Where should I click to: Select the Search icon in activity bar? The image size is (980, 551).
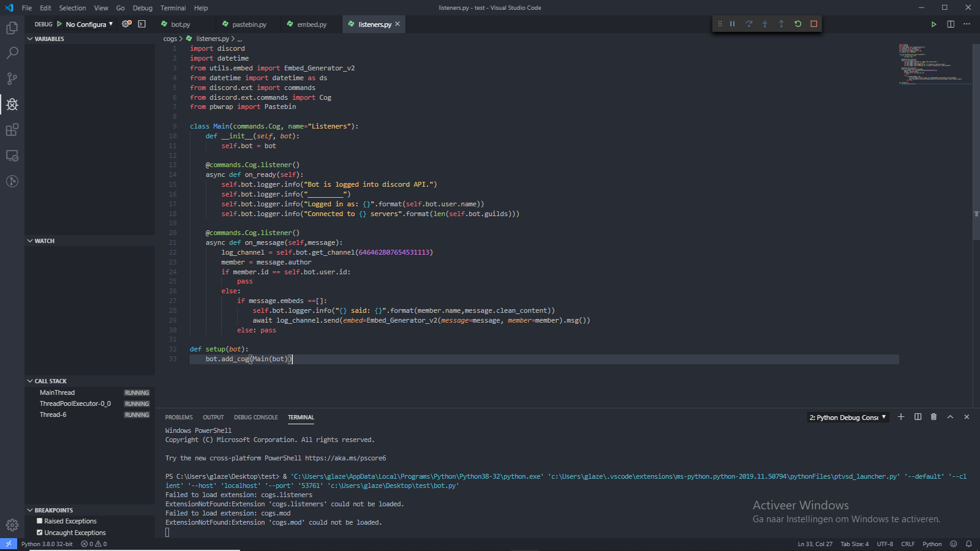[12, 53]
